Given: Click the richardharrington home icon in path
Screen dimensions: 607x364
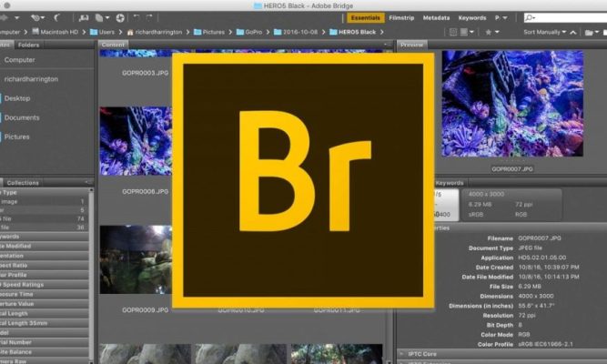Looking at the screenshot, I should (131, 32).
